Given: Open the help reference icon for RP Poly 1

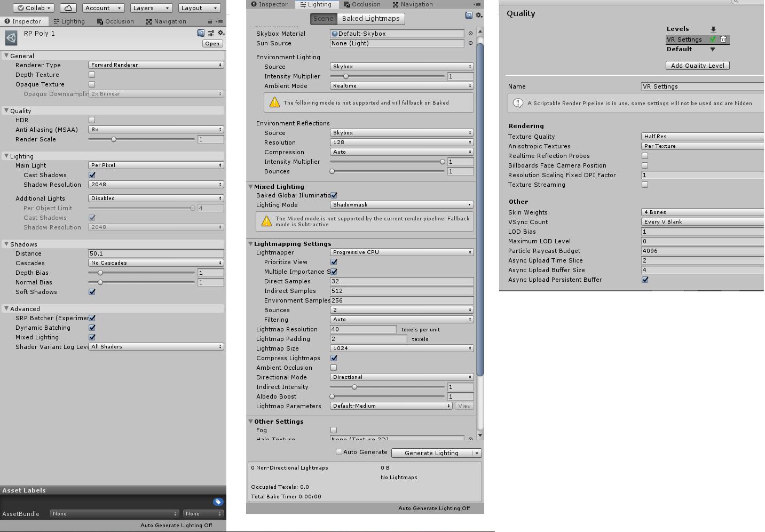Looking at the screenshot, I should pos(201,33).
